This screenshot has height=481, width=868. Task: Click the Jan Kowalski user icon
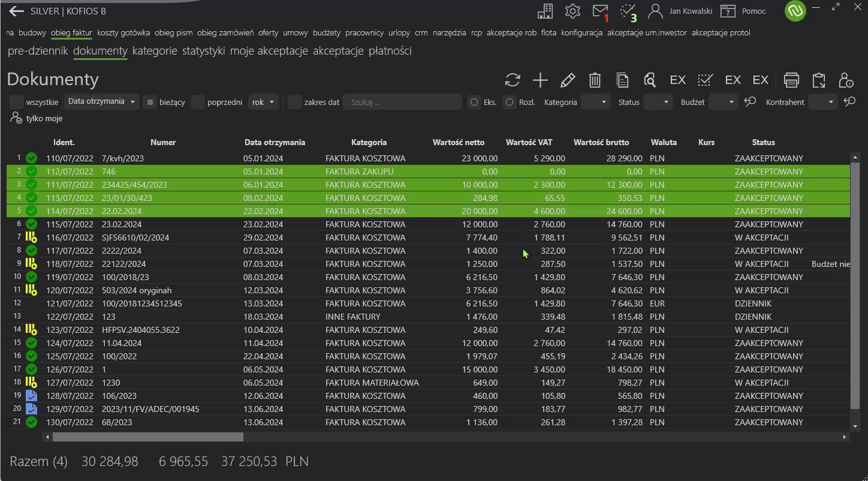pos(655,11)
